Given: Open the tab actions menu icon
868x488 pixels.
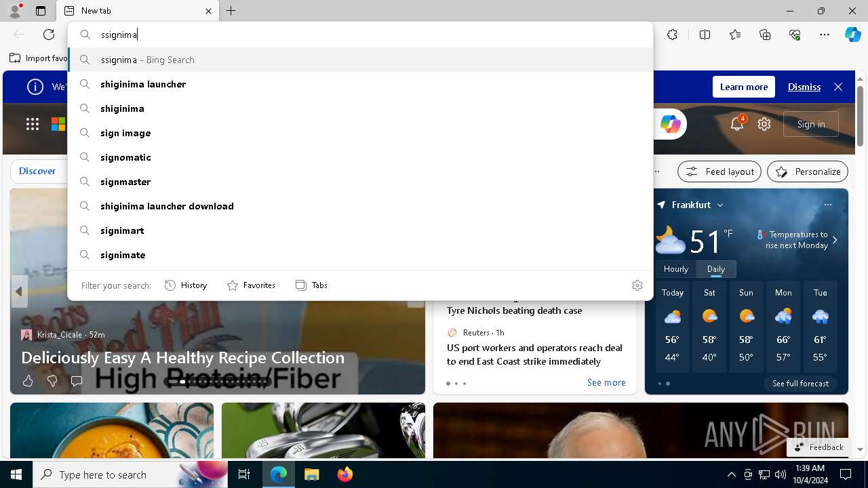Looking at the screenshot, I should 41,11.
